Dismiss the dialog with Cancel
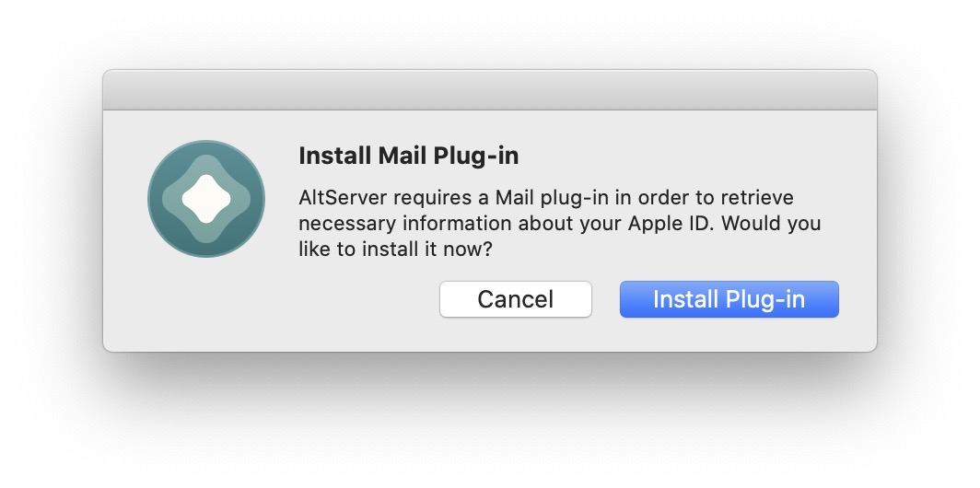980x488 pixels. pos(515,299)
